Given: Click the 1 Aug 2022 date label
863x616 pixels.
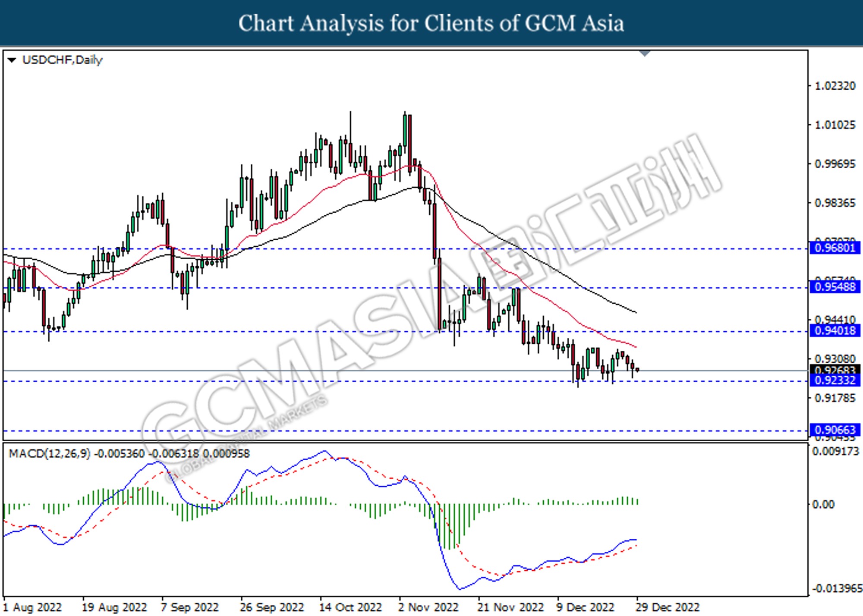Looking at the screenshot, I should coord(33,607).
